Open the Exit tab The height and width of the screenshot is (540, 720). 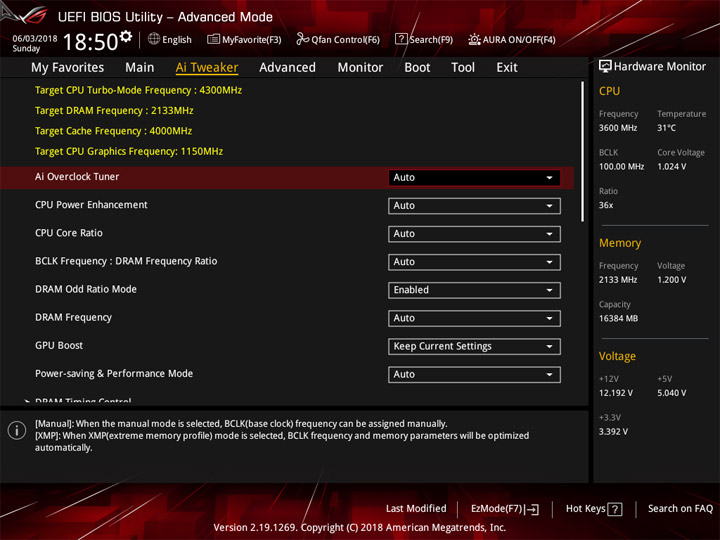click(507, 68)
